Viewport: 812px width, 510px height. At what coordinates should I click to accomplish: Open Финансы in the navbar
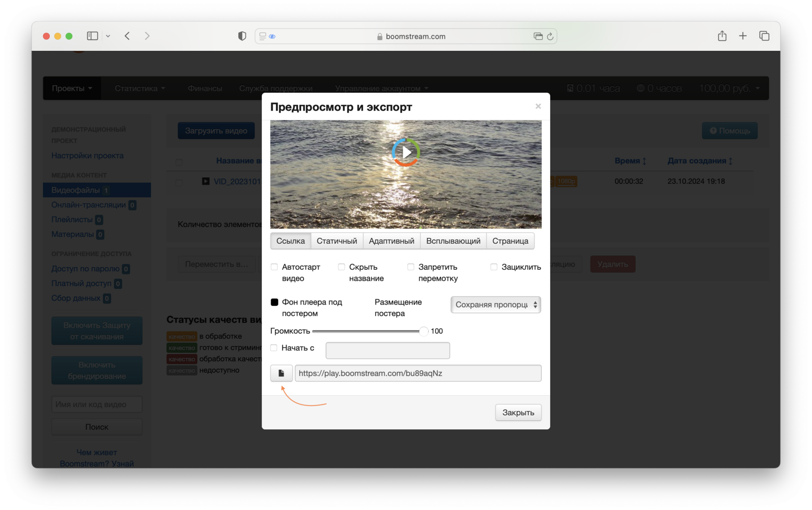coord(205,88)
